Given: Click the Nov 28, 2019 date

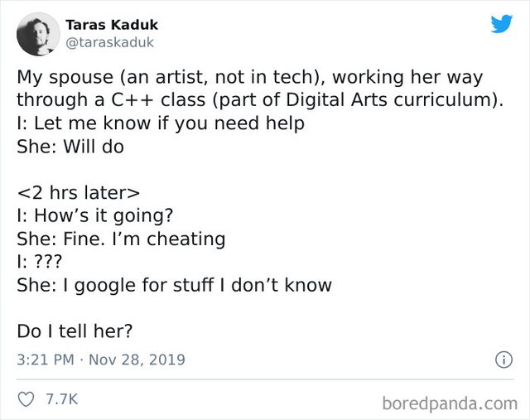Looking at the screenshot, I should click(137, 360).
